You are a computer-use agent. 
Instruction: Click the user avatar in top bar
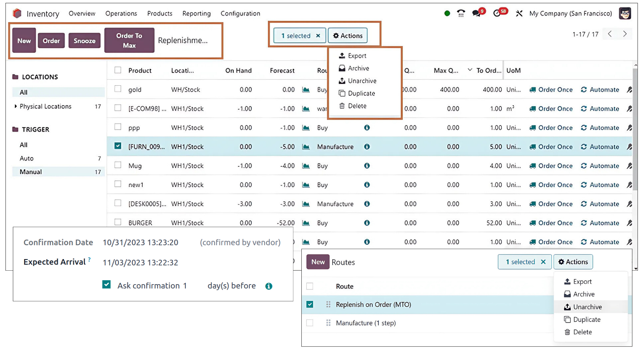pyautogui.click(x=625, y=14)
